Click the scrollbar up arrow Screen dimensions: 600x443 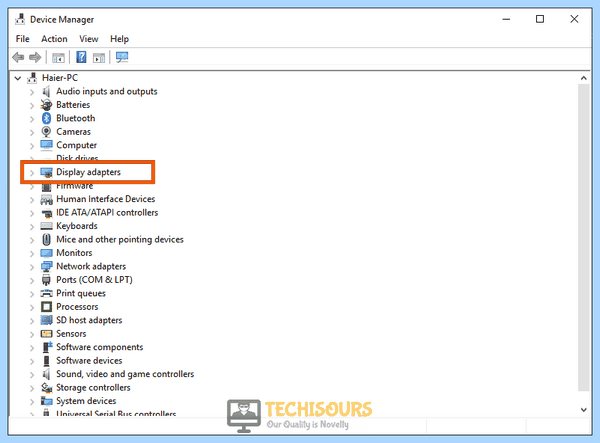584,78
